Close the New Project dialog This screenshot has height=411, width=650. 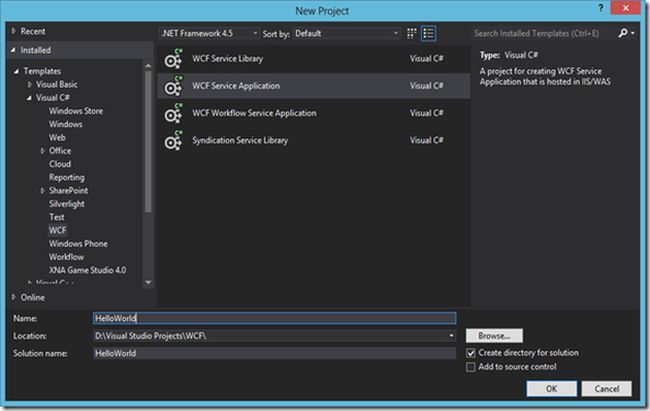(x=626, y=8)
